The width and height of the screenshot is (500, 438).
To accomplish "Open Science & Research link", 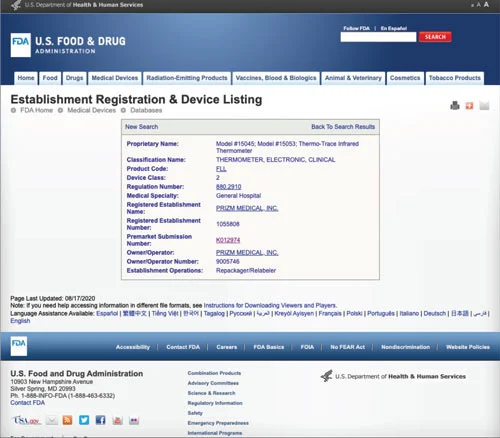I will click(211, 393).
